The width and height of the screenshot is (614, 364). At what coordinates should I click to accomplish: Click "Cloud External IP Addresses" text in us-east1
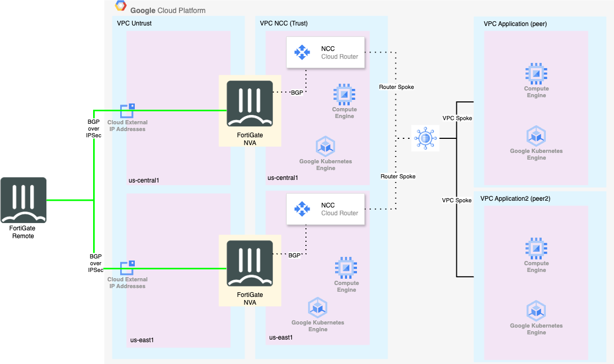click(x=127, y=282)
